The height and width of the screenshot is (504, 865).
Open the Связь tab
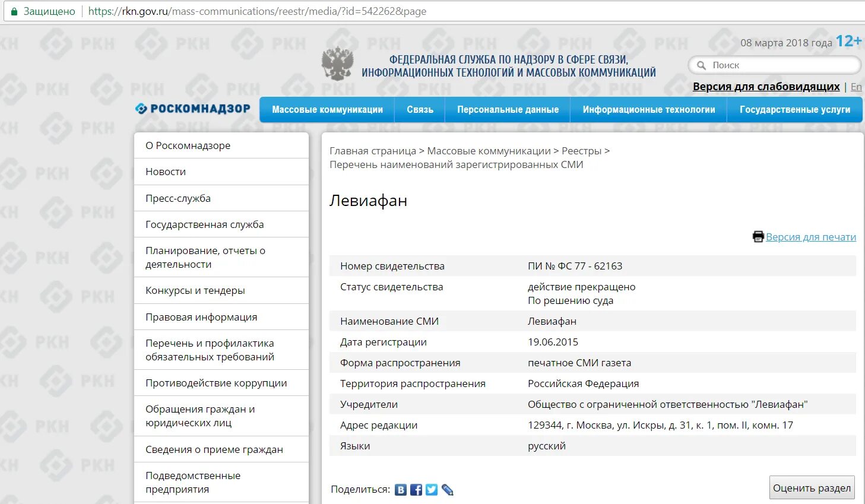(420, 110)
